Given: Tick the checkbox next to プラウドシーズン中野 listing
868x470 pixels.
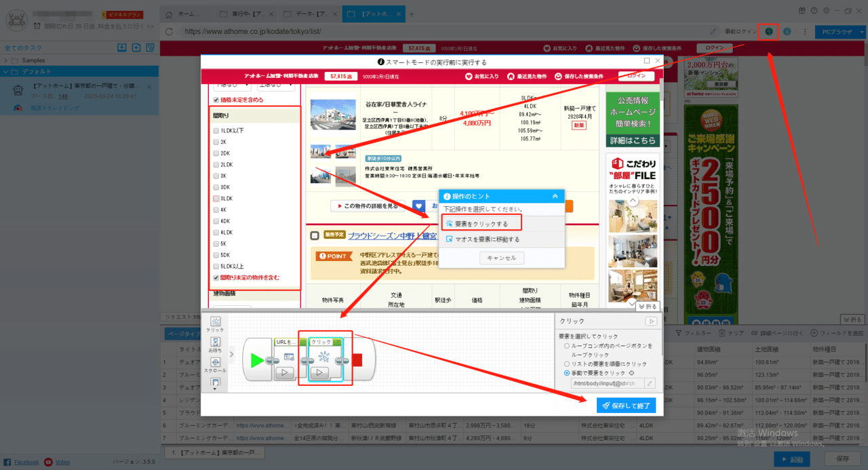Looking at the screenshot, I should 314,236.
